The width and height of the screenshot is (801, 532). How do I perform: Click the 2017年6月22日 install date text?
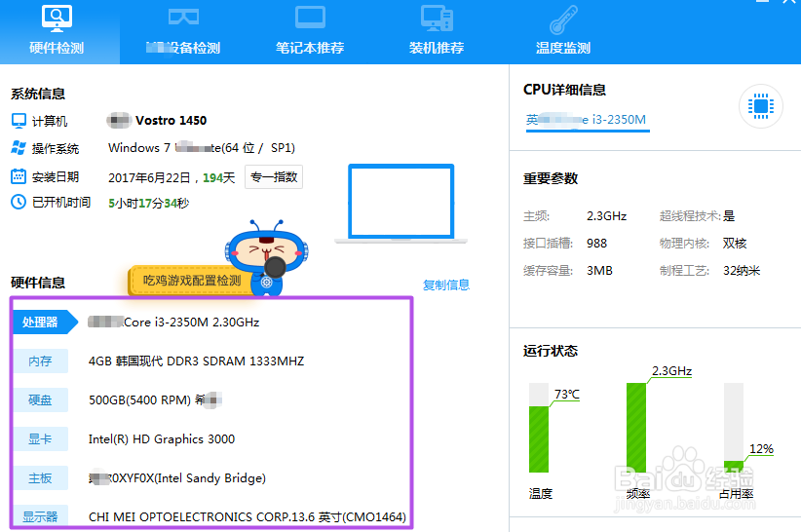pos(149,177)
